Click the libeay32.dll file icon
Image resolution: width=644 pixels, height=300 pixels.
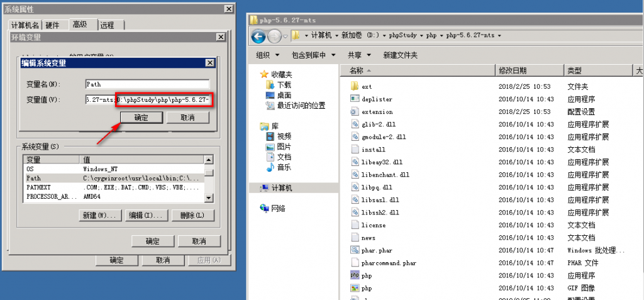tap(355, 162)
